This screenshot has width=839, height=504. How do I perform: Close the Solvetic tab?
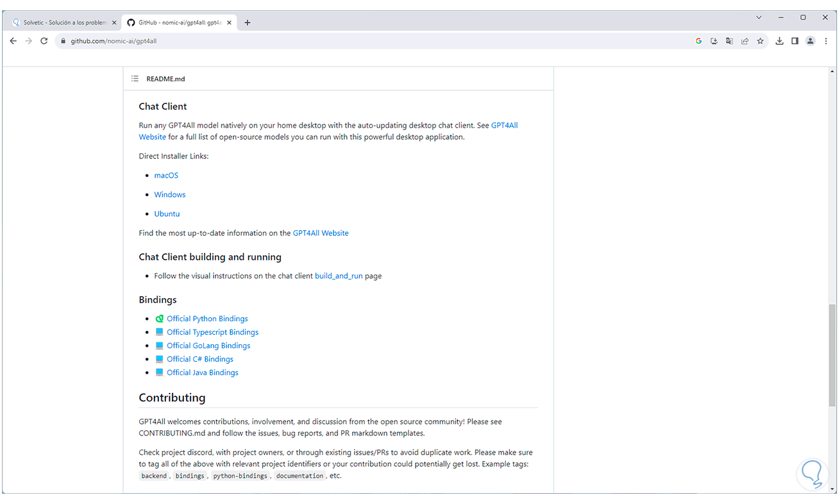pyautogui.click(x=114, y=22)
